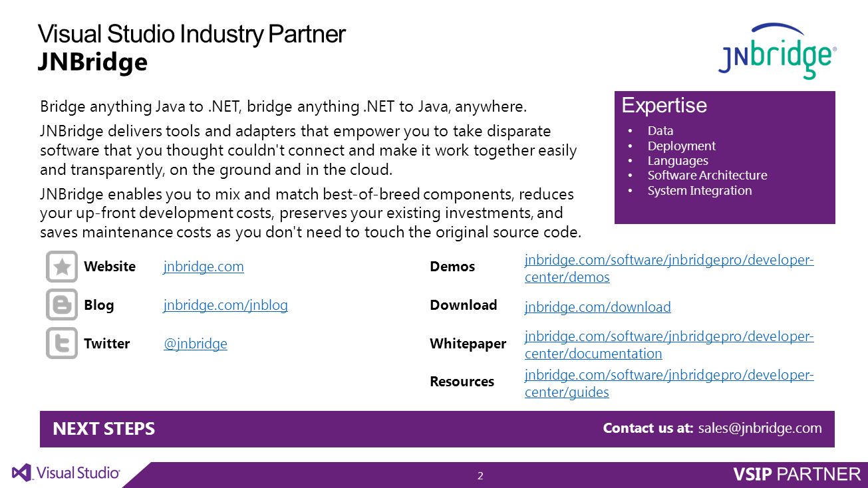The width and height of the screenshot is (868, 488).
Task: Click the 'Bridge anything Java to .NET' sentence
Action: pos(283,106)
